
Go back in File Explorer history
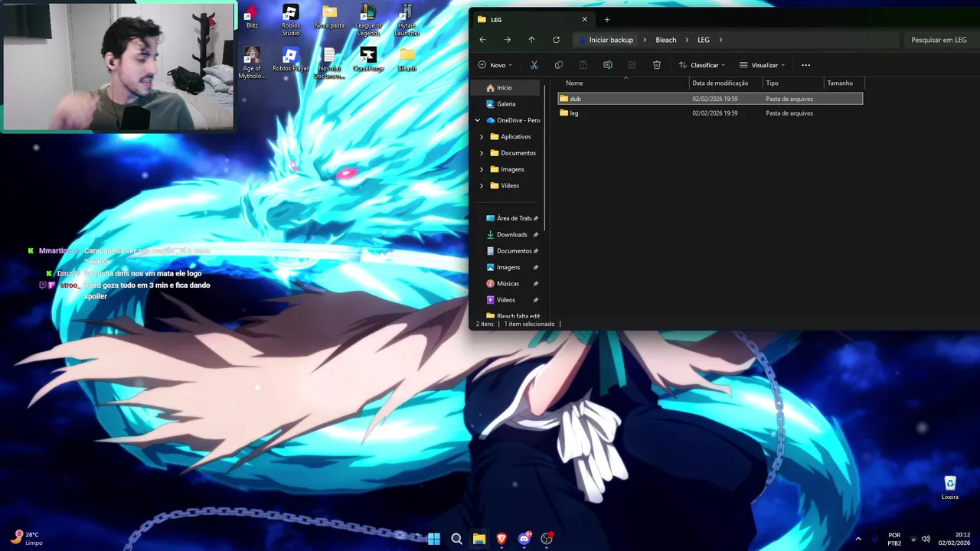(482, 40)
